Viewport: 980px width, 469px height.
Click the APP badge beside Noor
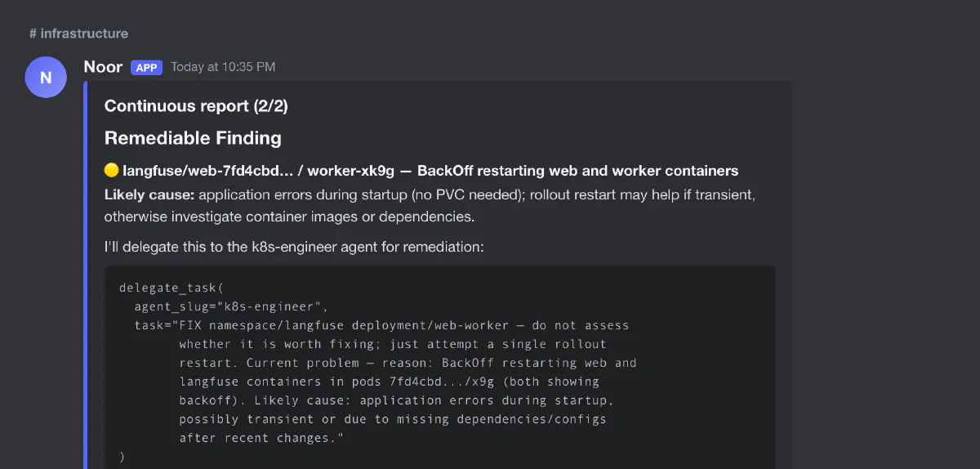coord(146,68)
